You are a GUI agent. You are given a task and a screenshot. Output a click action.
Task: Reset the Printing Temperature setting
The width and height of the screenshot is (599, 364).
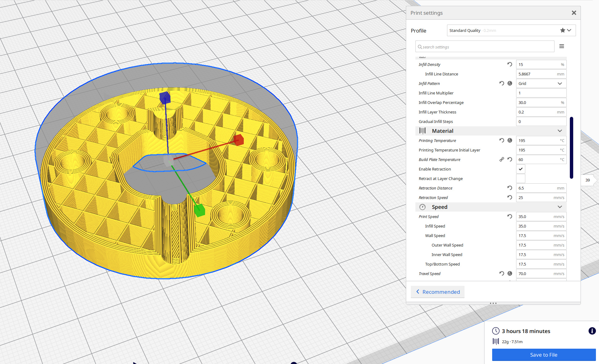[x=502, y=140]
